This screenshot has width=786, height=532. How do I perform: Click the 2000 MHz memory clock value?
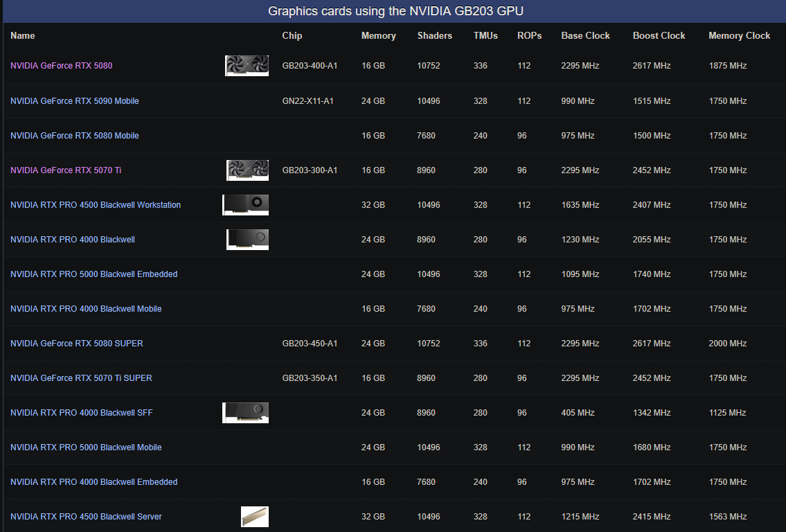[x=727, y=343]
